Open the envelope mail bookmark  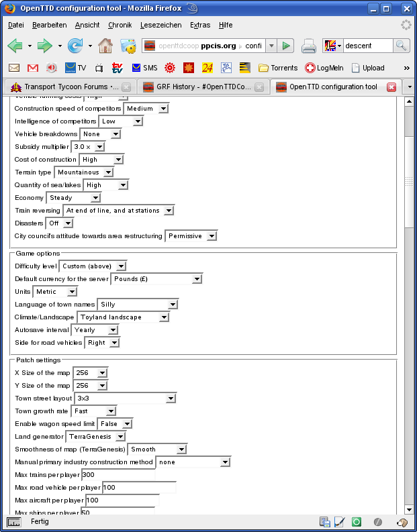pyautogui.click(x=14, y=68)
